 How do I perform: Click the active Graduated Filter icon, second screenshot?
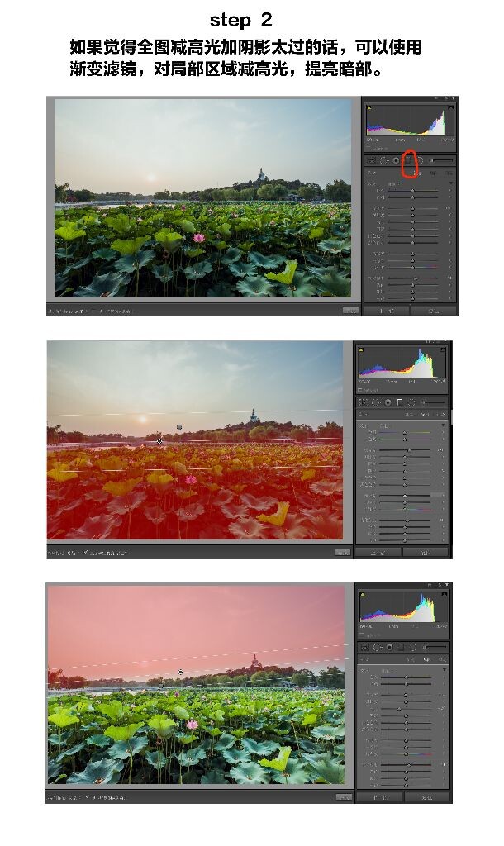(399, 402)
